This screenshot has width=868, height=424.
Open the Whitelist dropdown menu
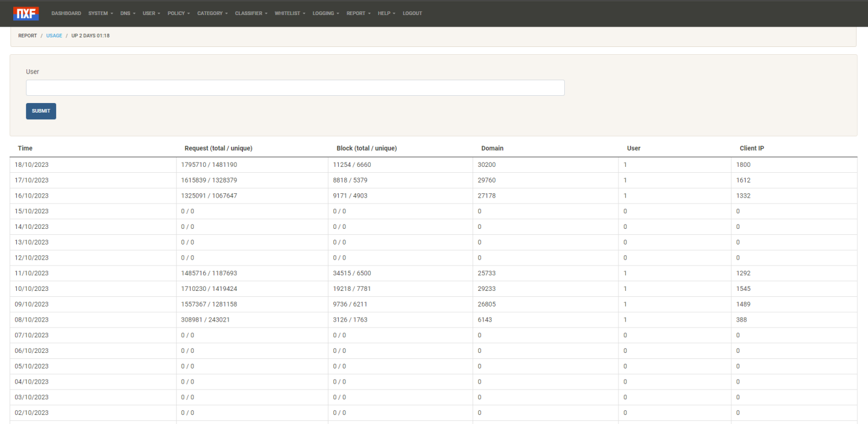(x=290, y=13)
